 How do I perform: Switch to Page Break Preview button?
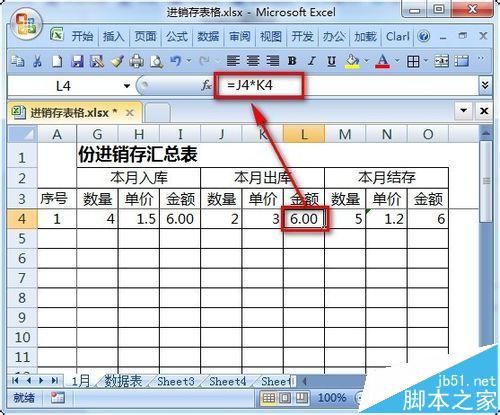[302, 398]
